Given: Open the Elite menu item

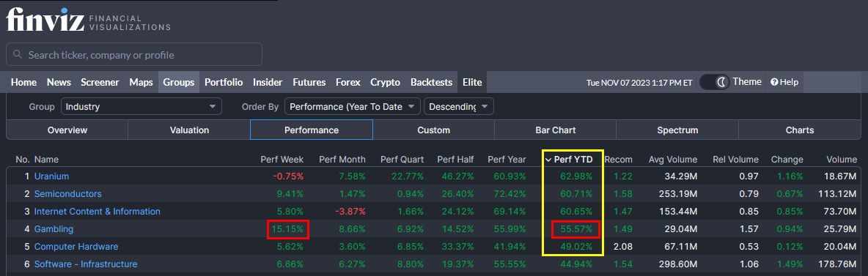Looking at the screenshot, I should pyautogui.click(x=472, y=82).
